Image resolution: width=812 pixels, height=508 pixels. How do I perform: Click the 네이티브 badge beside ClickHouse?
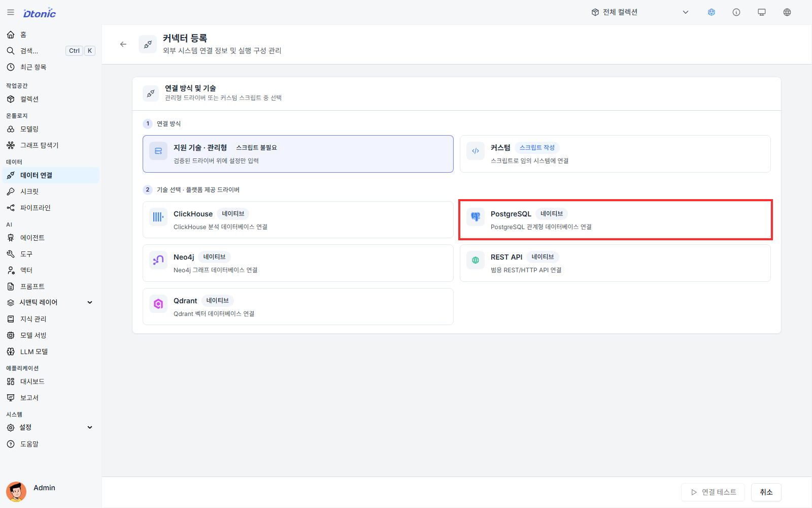233,214
